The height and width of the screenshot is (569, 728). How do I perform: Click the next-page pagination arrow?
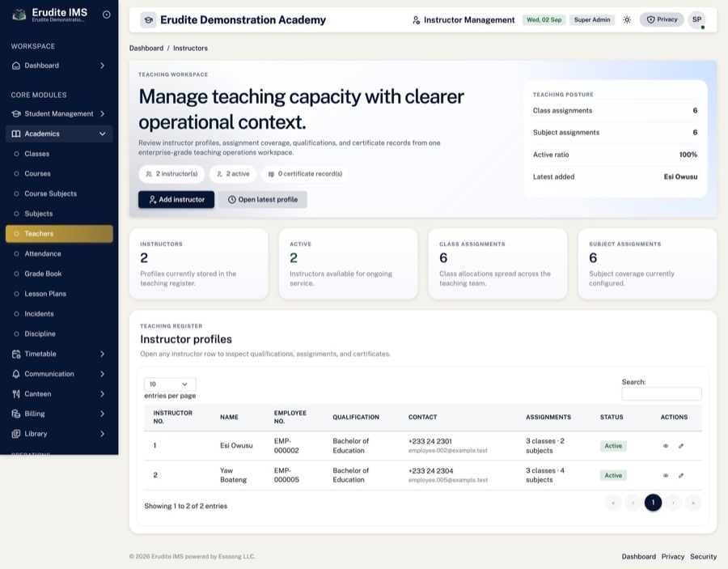click(x=673, y=503)
